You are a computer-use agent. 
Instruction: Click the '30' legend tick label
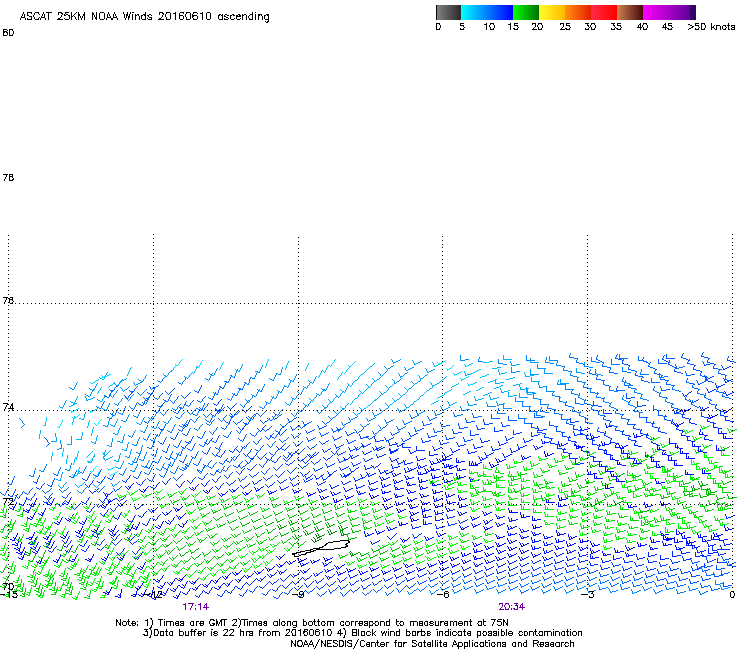590,27
